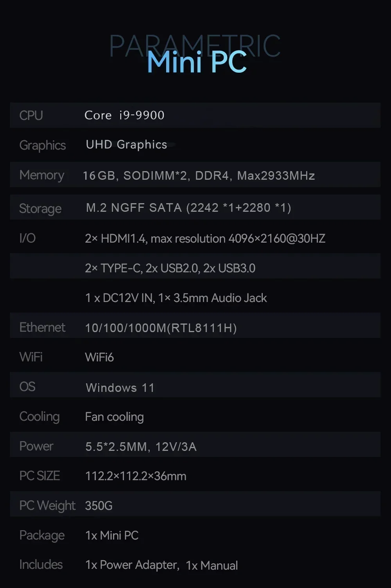The image size is (391, 588).
Task: Click the UHD Graphics value text
Action: click(126, 145)
